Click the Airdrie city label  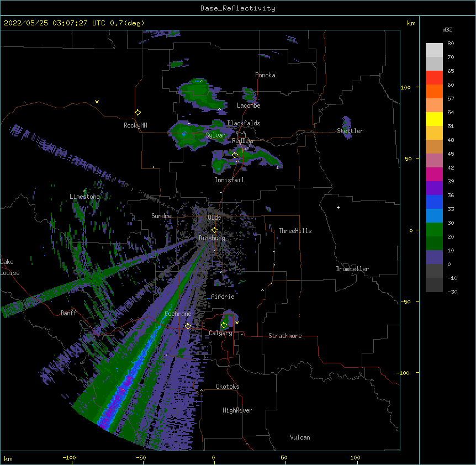pos(223,297)
